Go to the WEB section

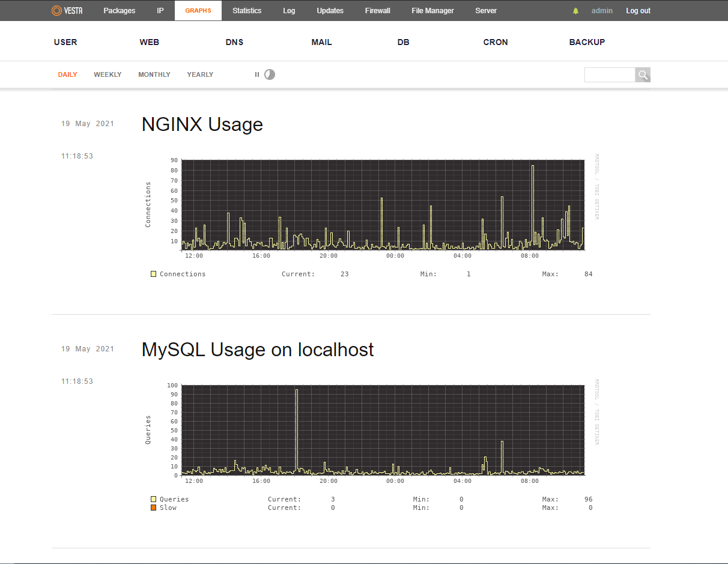[150, 42]
